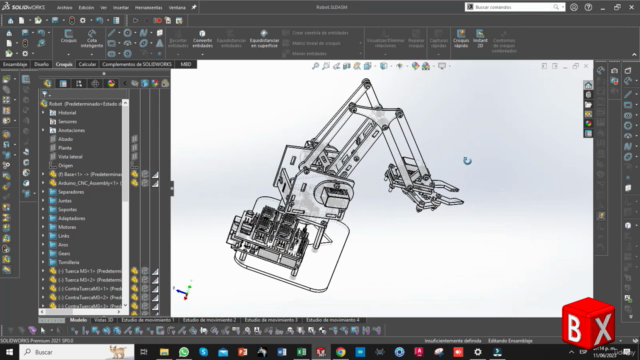Expand the Separadores folder
The image size is (640, 360).
43,192
